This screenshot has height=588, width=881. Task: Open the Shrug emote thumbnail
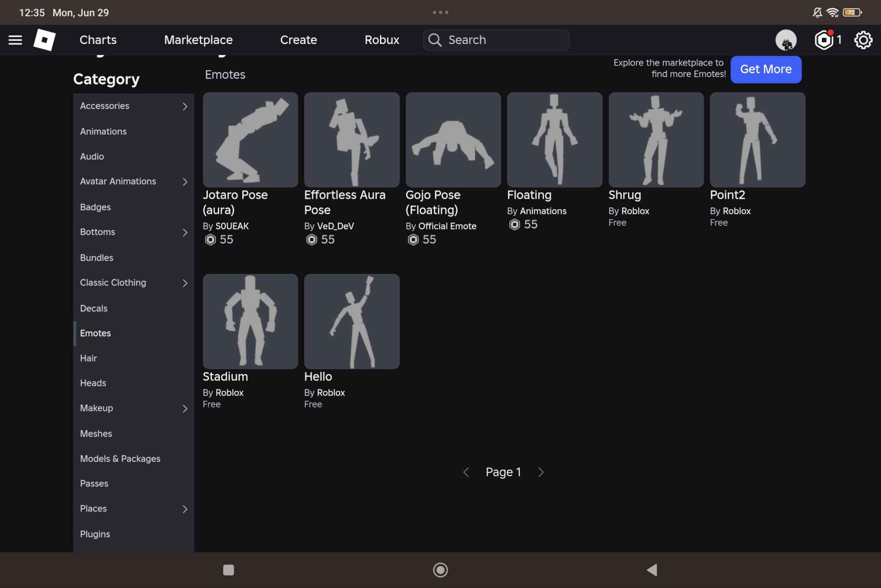coord(656,139)
